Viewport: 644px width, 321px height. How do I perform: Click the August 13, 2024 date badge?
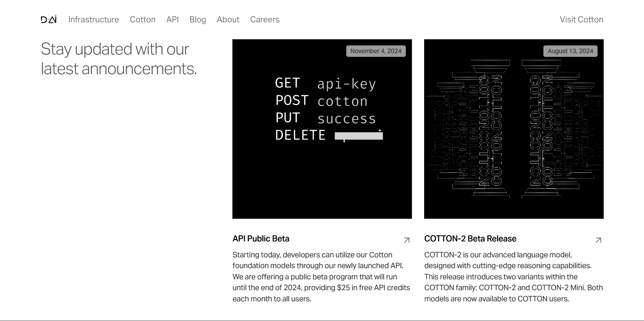point(570,51)
